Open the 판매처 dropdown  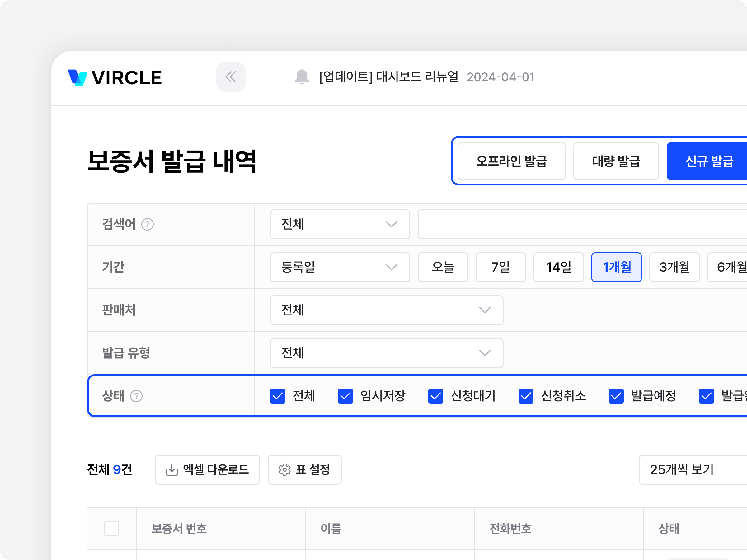386,310
